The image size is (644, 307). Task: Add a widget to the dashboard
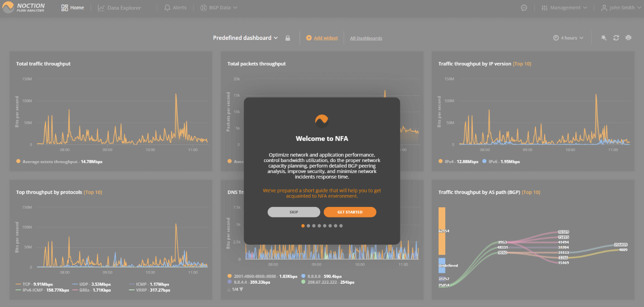tap(322, 38)
